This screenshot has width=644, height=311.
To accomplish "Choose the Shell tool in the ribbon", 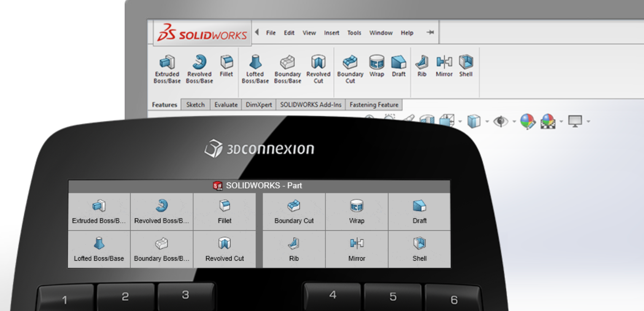I will coord(466,66).
